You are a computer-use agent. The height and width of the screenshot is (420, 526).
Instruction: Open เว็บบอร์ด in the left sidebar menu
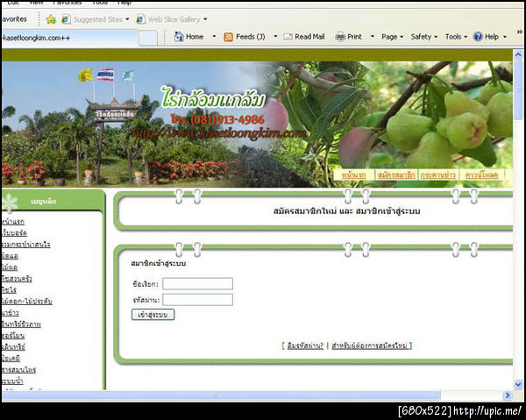(x=14, y=232)
